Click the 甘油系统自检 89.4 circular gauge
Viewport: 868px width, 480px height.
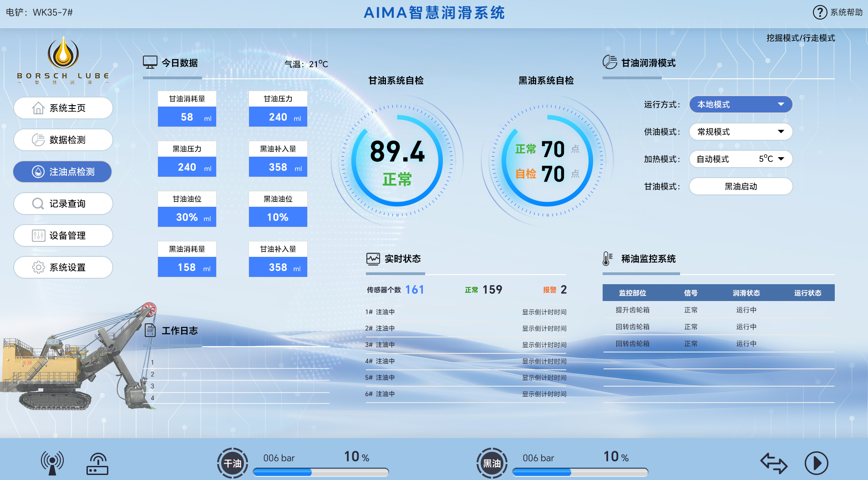point(397,161)
